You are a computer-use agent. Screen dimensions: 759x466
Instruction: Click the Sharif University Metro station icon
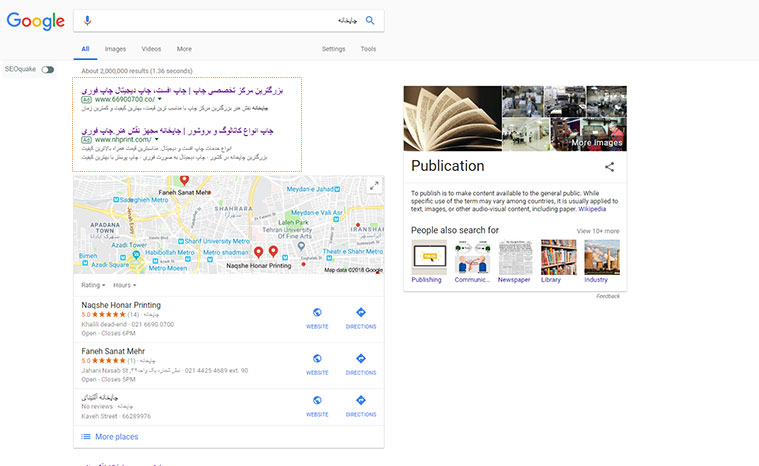(181, 241)
